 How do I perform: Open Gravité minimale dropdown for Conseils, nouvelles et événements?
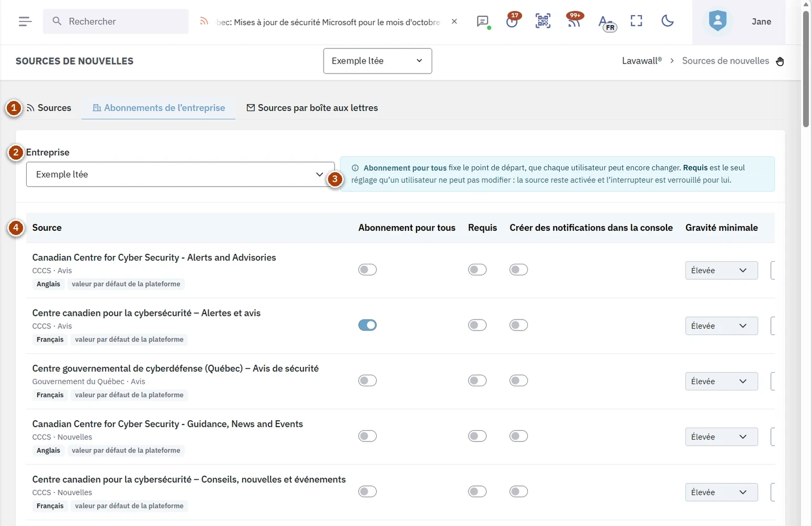click(x=721, y=492)
